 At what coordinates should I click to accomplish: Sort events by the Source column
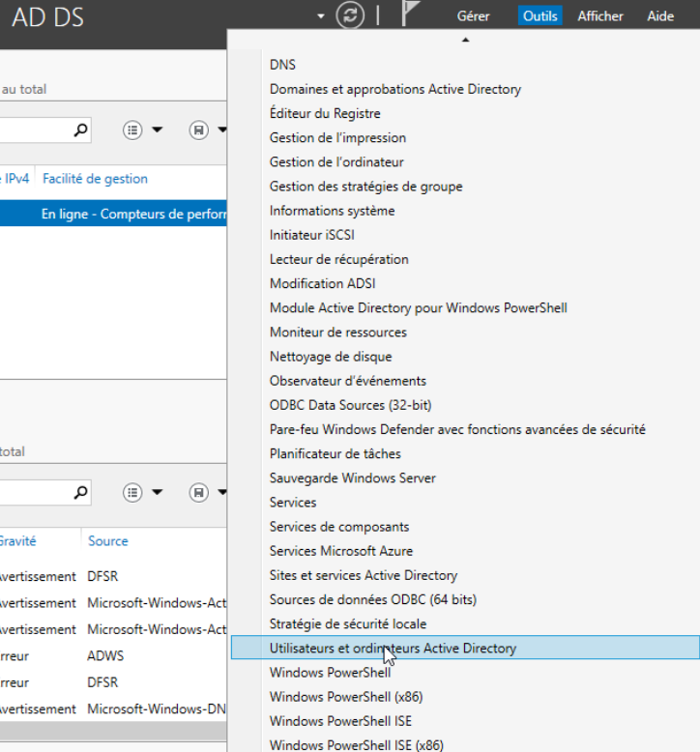click(x=108, y=541)
